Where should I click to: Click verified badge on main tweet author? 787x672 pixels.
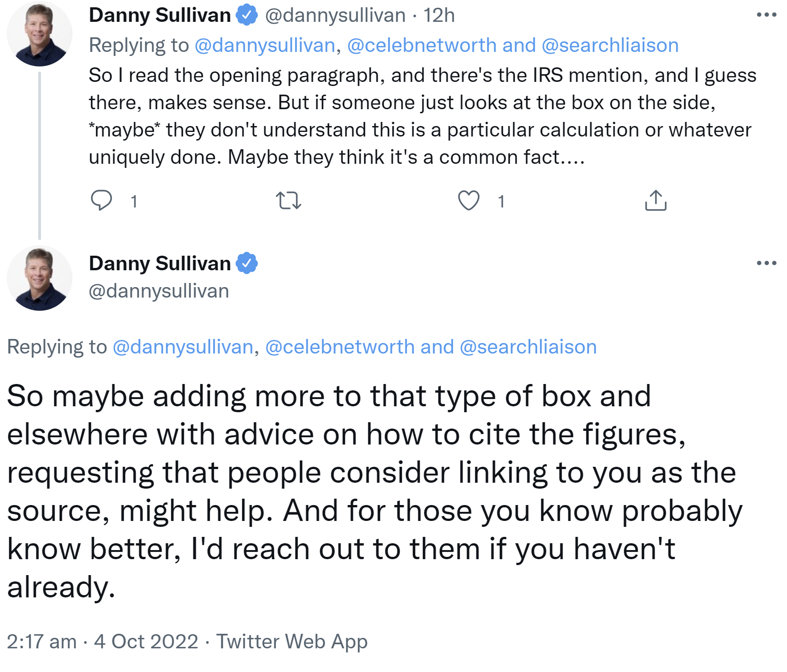247,263
